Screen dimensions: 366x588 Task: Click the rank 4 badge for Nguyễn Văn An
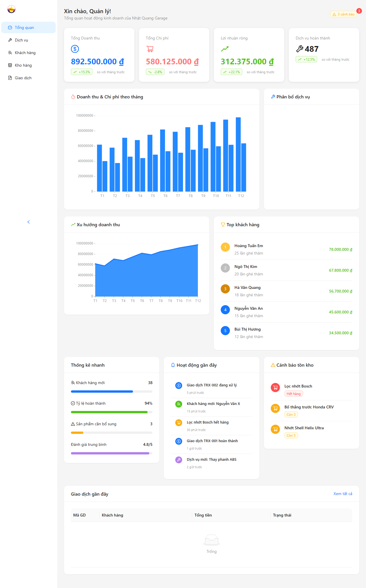click(225, 310)
